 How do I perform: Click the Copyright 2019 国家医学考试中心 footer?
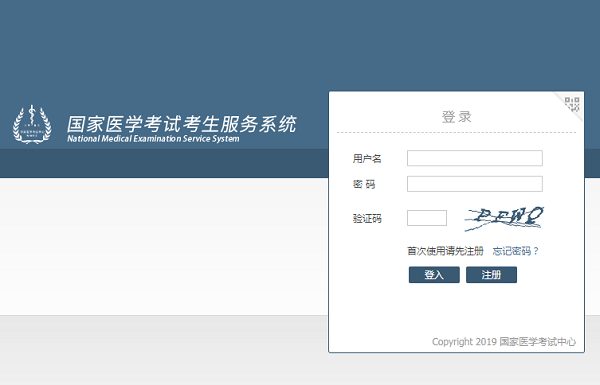[x=504, y=341]
